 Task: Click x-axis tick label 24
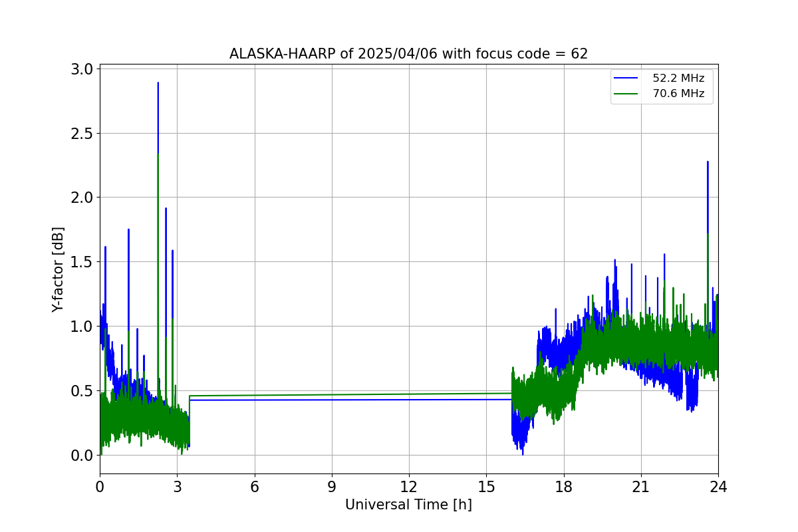pos(718,486)
